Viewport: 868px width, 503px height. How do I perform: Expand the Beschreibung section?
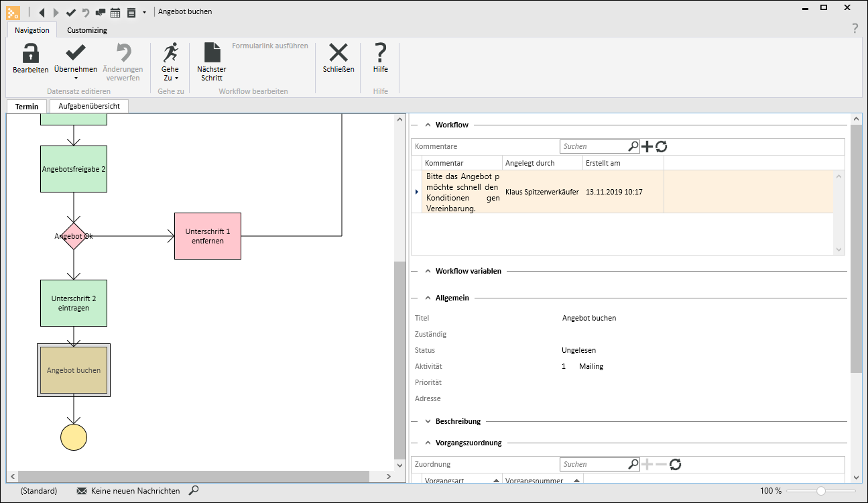(428, 421)
